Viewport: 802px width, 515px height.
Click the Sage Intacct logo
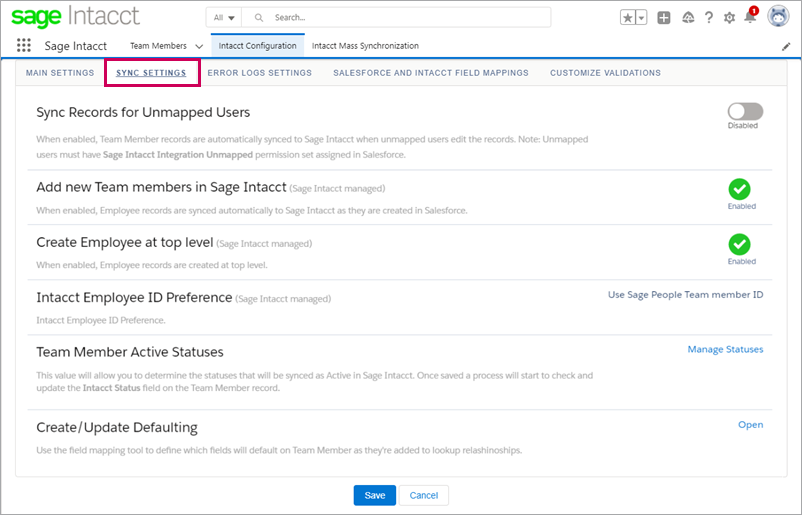[75, 16]
